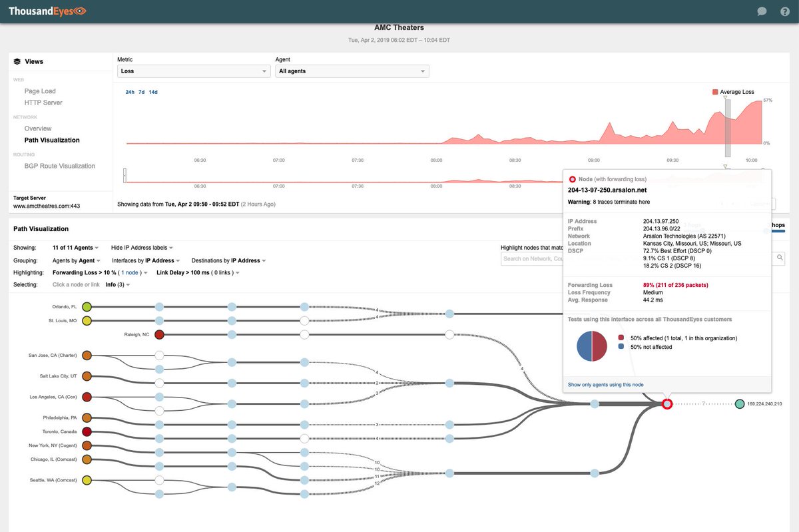Click the red-ringed forwarding loss node
The height and width of the screenshot is (532, 799).
(666, 403)
